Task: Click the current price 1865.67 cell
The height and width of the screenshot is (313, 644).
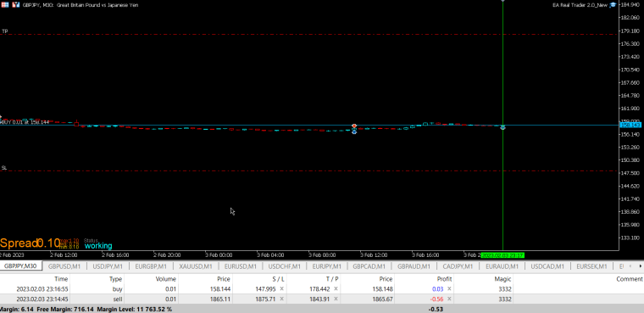Action: (383, 299)
